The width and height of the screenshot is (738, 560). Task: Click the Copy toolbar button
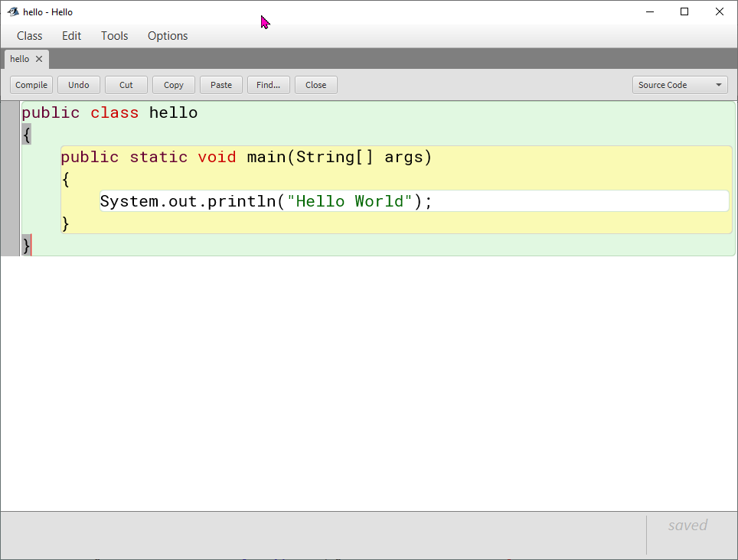(173, 85)
